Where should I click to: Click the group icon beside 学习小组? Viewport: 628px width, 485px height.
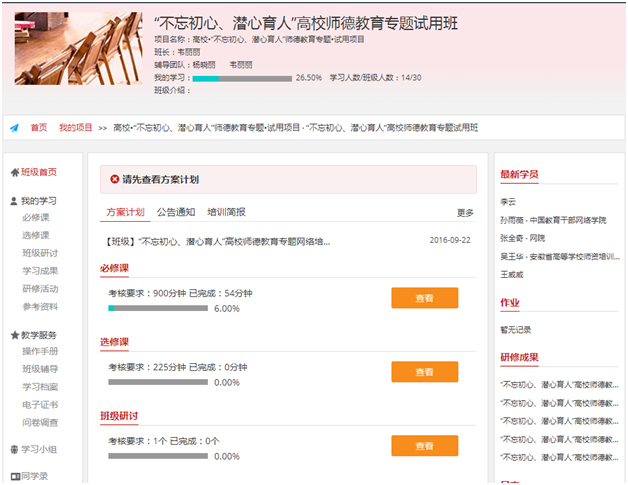pos(14,449)
